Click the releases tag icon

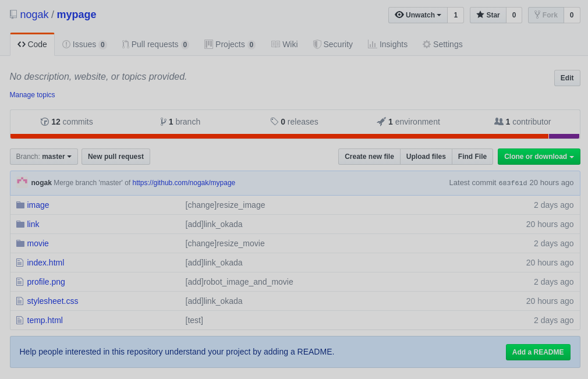pyautogui.click(x=275, y=122)
